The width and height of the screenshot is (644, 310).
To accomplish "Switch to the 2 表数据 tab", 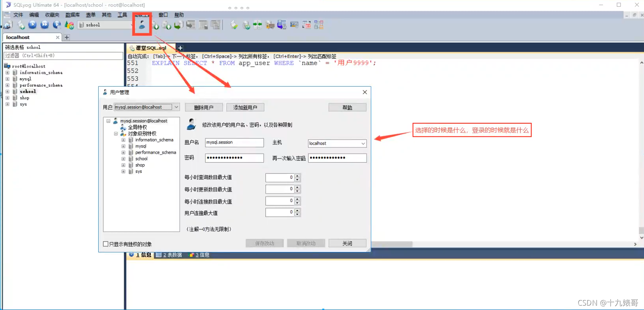I will 169,255.
